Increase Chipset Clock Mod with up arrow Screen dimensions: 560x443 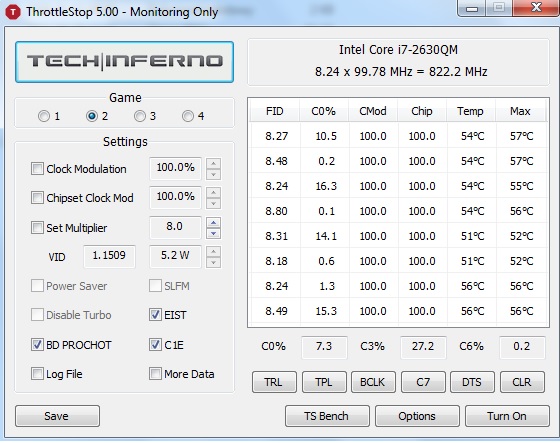214,193
